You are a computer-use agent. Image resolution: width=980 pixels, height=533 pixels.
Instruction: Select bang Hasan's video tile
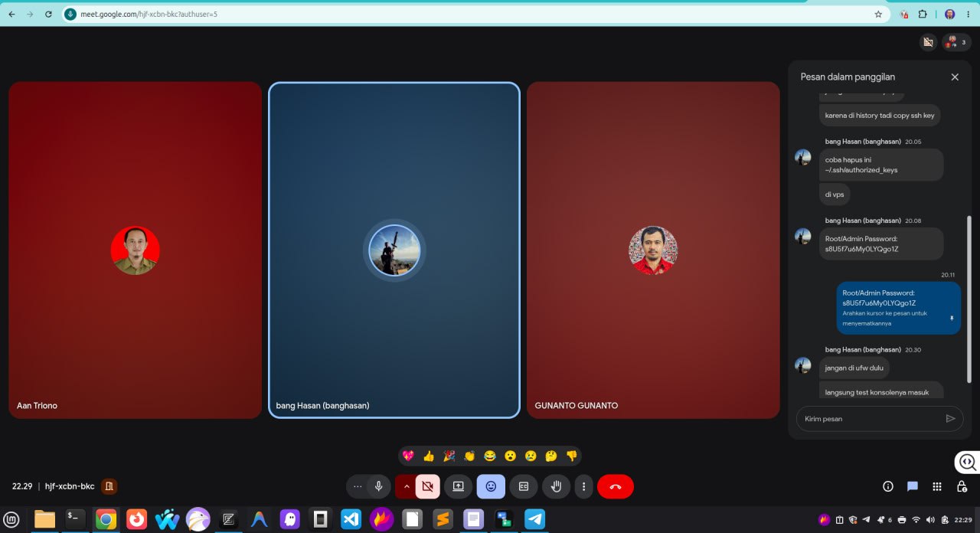point(394,250)
